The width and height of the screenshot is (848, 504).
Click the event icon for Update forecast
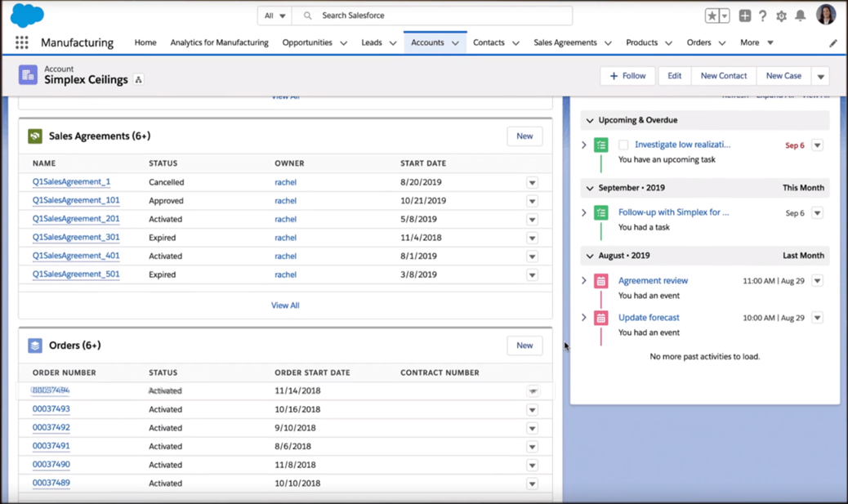(x=600, y=318)
